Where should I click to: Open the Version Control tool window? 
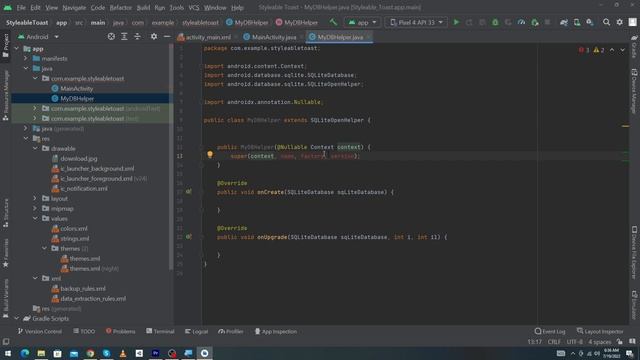[x=40, y=331]
